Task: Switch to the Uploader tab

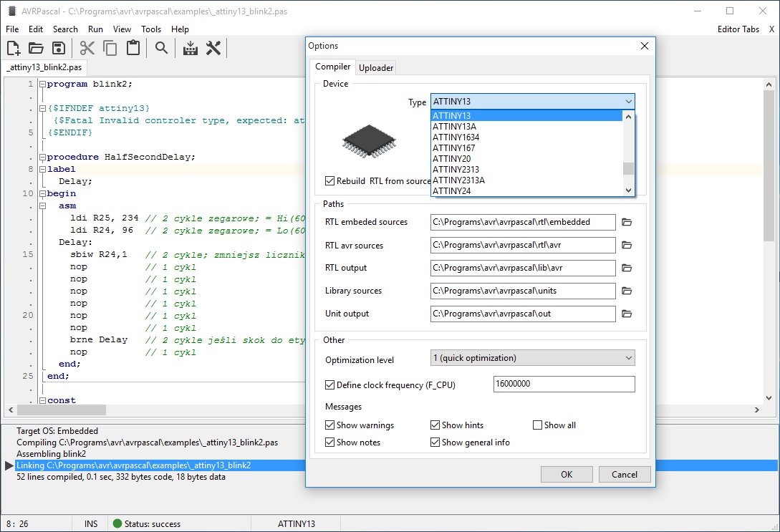Action: pos(376,68)
